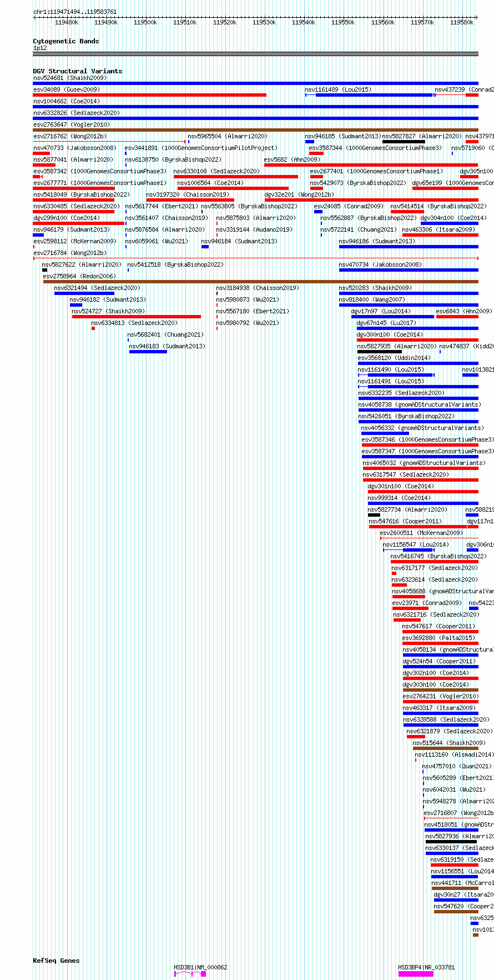The width and height of the screenshot is (494, 980).
Task: Select dgv17n97 (Lou2014) variant
Action: click(381, 311)
